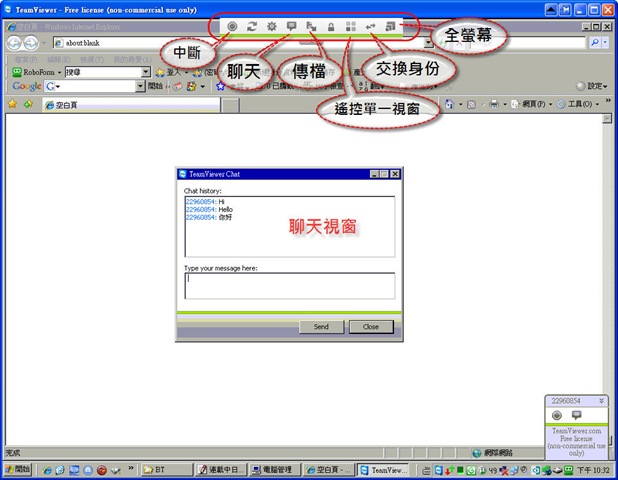Collapse the 22960854 session panel
Image resolution: width=618 pixels, height=480 pixels.
click(601, 400)
